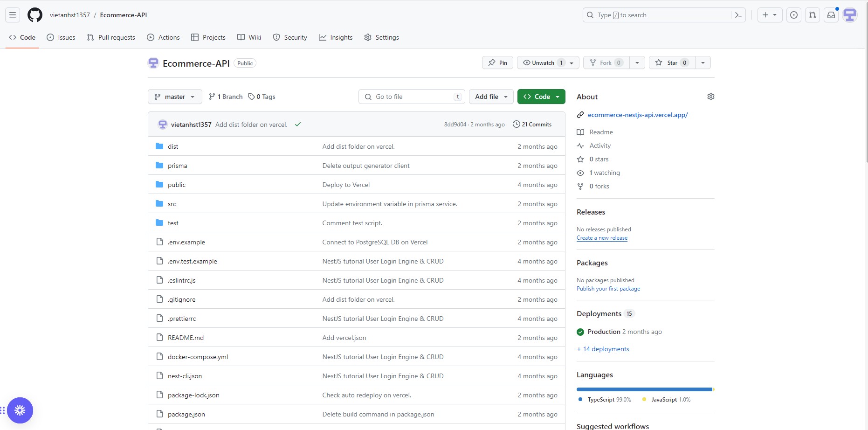Click the vietanhst1357 commit author avatar
868x430 pixels.
[163, 125]
